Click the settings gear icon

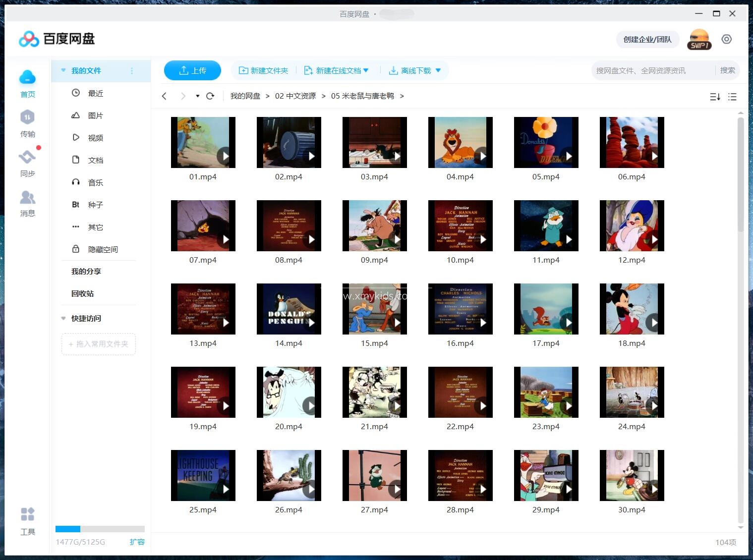pyautogui.click(x=726, y=39)
